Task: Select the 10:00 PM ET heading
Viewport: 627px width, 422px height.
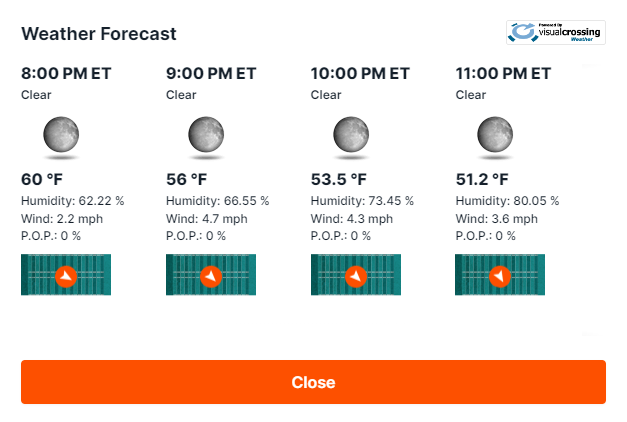Action: click(360, 74)
